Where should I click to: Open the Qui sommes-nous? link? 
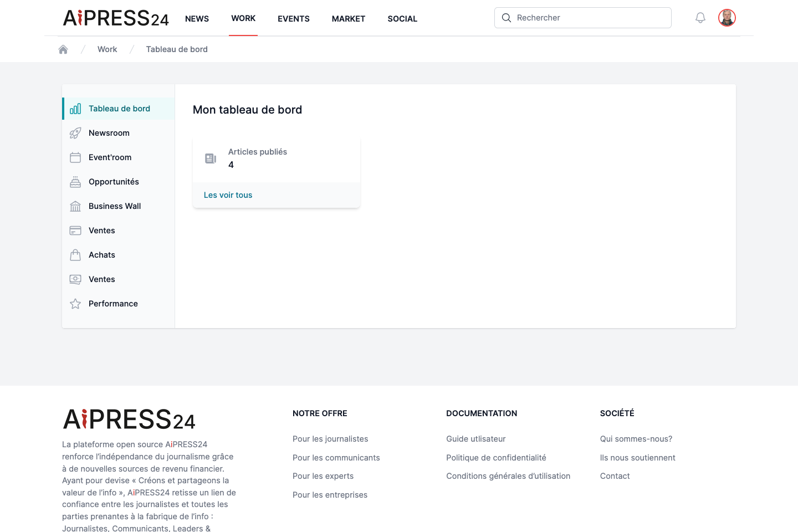tap(636, 439)
